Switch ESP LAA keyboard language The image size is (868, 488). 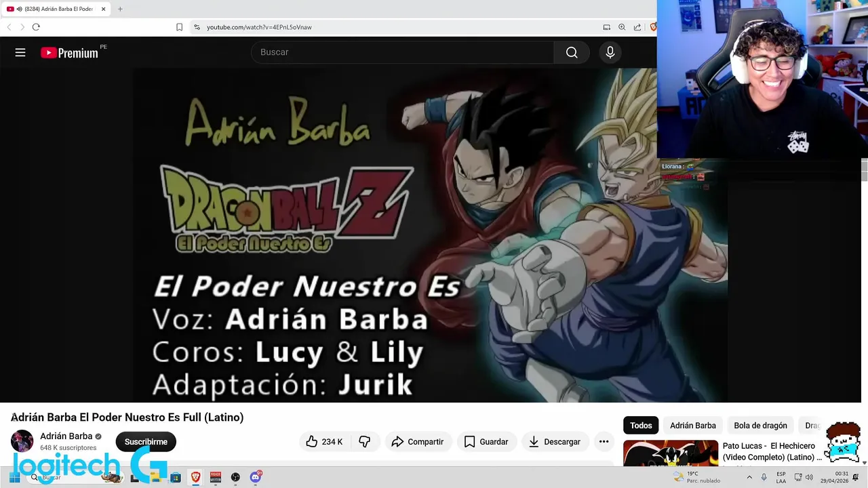click(781, 478)
